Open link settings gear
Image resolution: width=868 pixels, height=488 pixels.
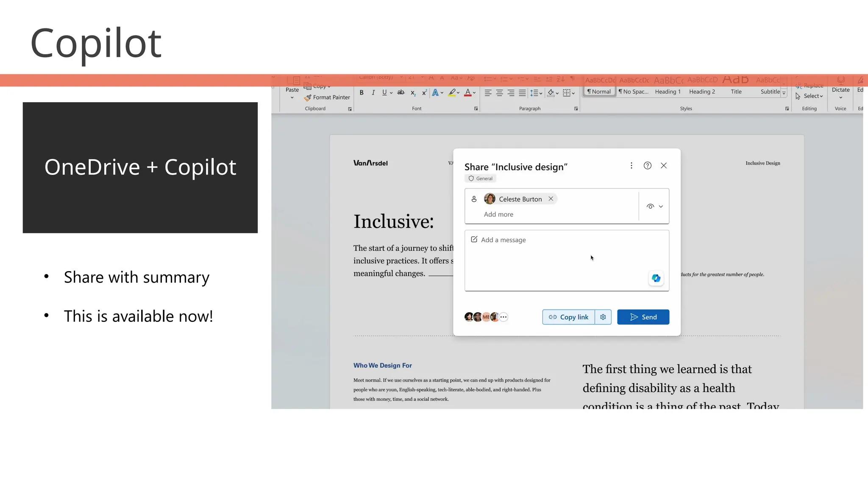tap(603, 317)
